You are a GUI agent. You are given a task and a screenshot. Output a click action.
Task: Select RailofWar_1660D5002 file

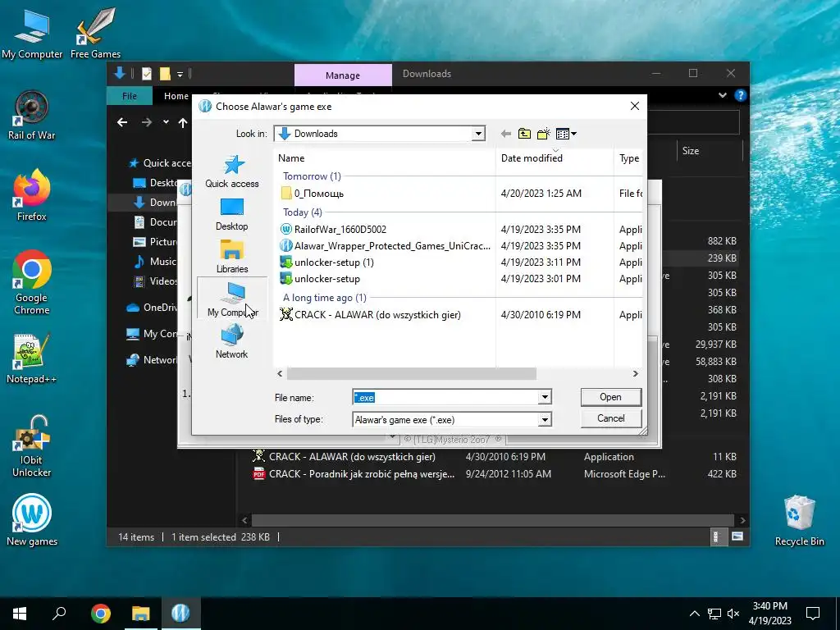click(340, 230)
